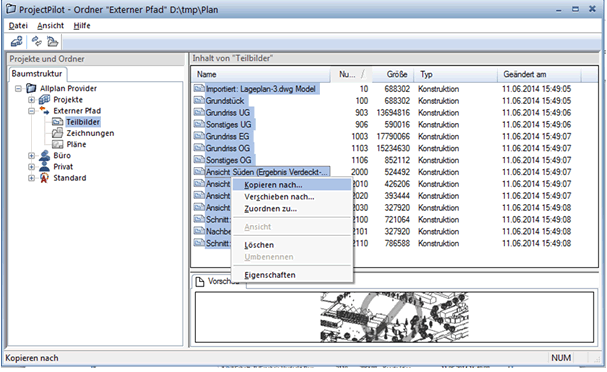Click the third toolbar folder icon
This screenshot has height=372, width=607.
click(52, 41)
